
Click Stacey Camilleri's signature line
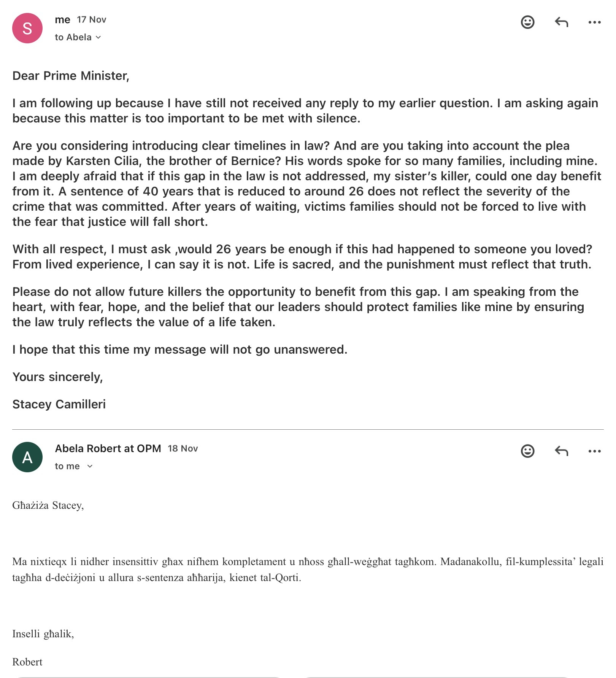coord(60,404)
